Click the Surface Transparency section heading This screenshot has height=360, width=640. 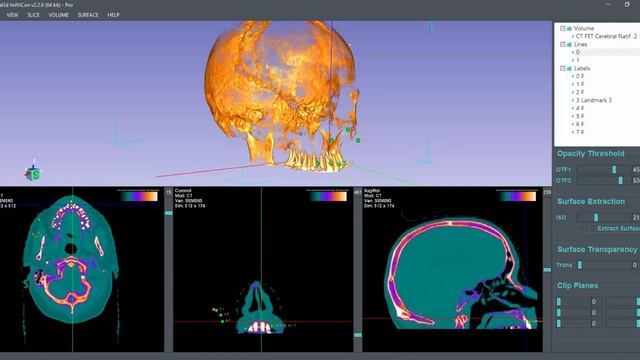pyautogui.click(x=597, y=249)
